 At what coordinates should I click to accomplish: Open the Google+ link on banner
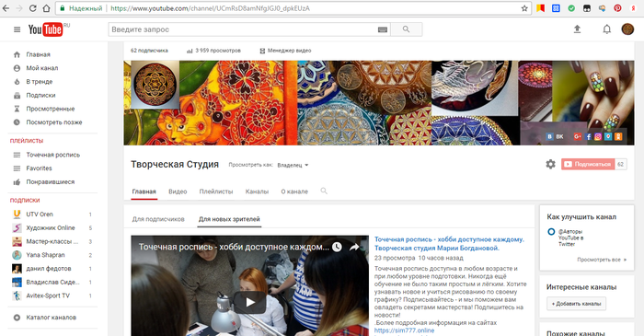click(578, 137)
